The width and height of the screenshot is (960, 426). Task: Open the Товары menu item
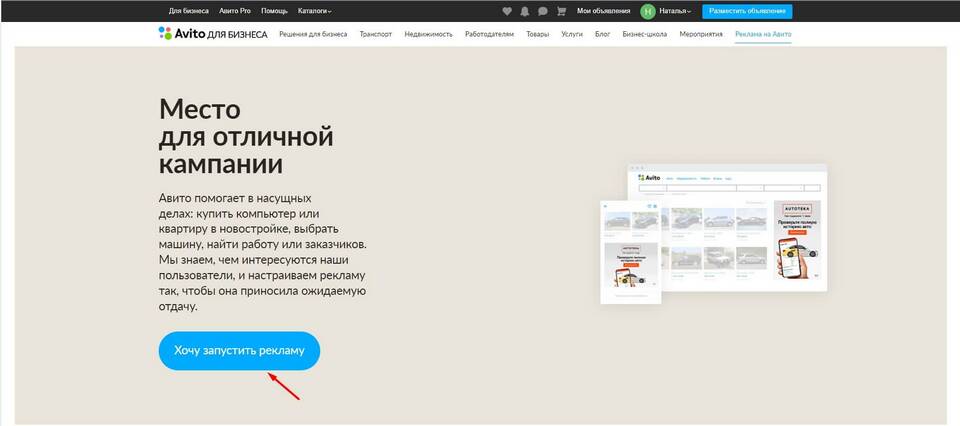(538, 34)
